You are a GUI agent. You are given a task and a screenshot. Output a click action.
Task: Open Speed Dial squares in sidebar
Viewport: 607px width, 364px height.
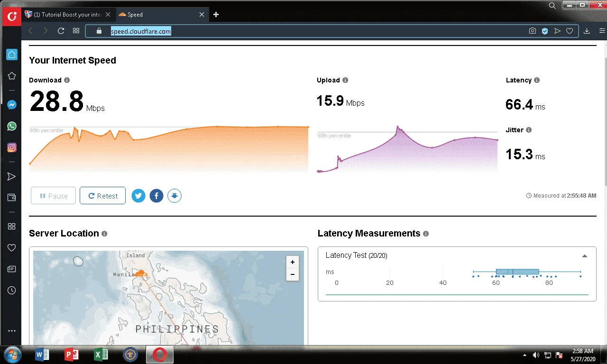click(12, 227)
